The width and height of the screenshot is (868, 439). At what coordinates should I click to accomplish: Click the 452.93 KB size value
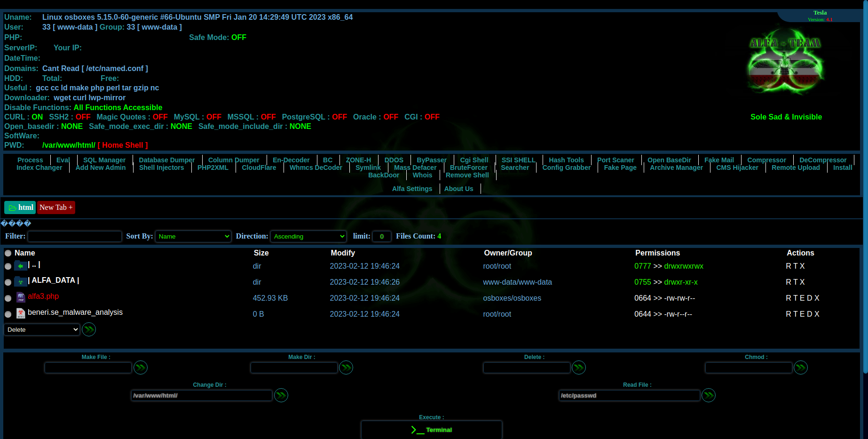click(270, 298)
